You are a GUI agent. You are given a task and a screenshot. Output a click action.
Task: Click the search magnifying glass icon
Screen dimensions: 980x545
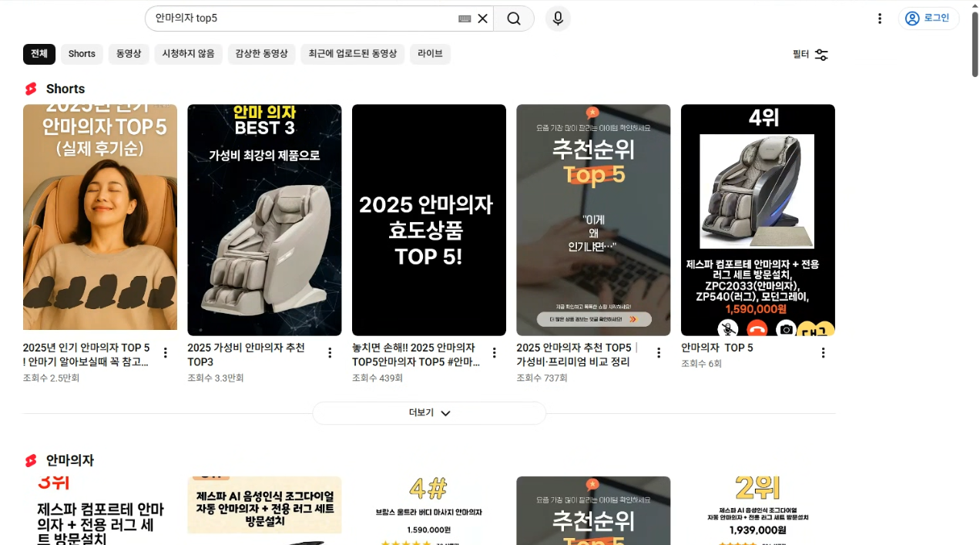(x=514, y=19)
